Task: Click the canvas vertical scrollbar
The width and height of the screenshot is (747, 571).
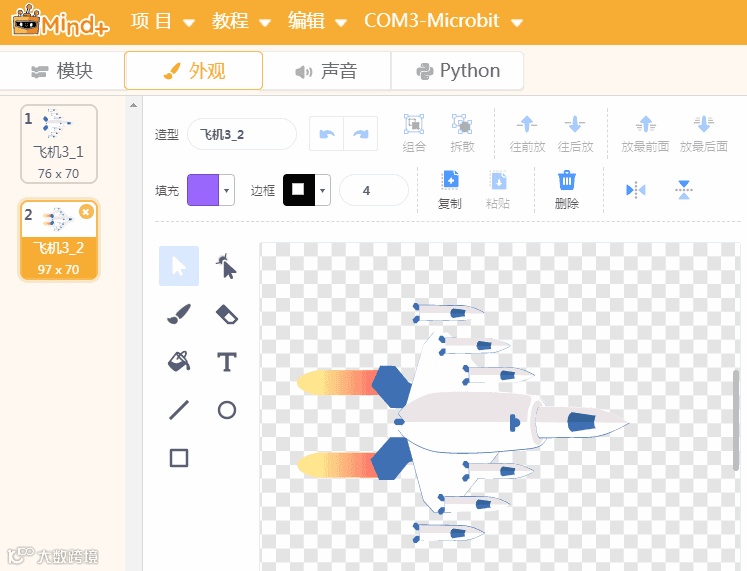Action: (x=736, y=419)
